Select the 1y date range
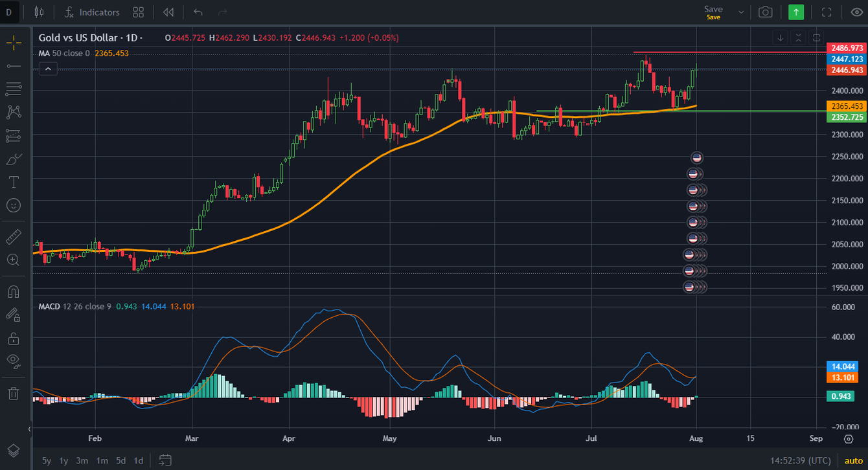The image size is (868, 470). click(63, 460)
